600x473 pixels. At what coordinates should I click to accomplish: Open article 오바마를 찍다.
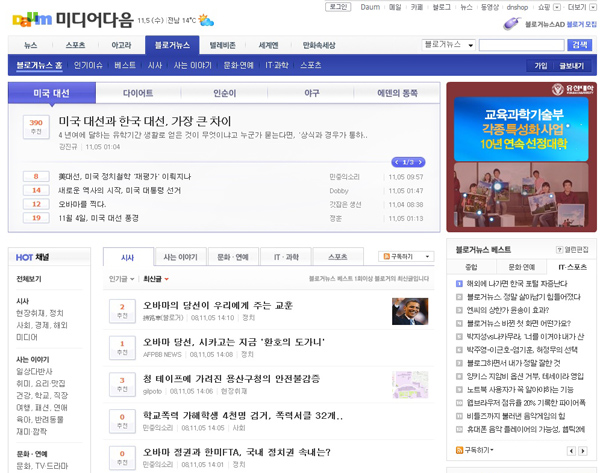82,204
